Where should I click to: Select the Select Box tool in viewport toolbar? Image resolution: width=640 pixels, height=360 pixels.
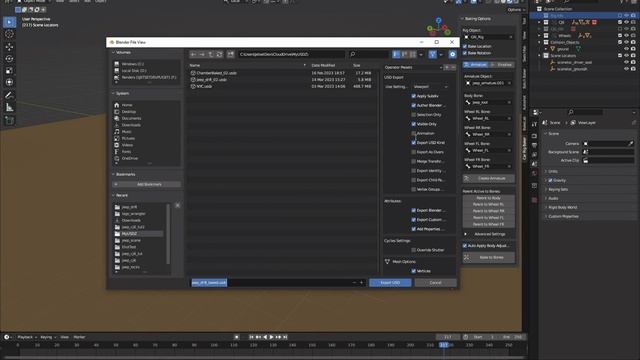click(9, 22)
